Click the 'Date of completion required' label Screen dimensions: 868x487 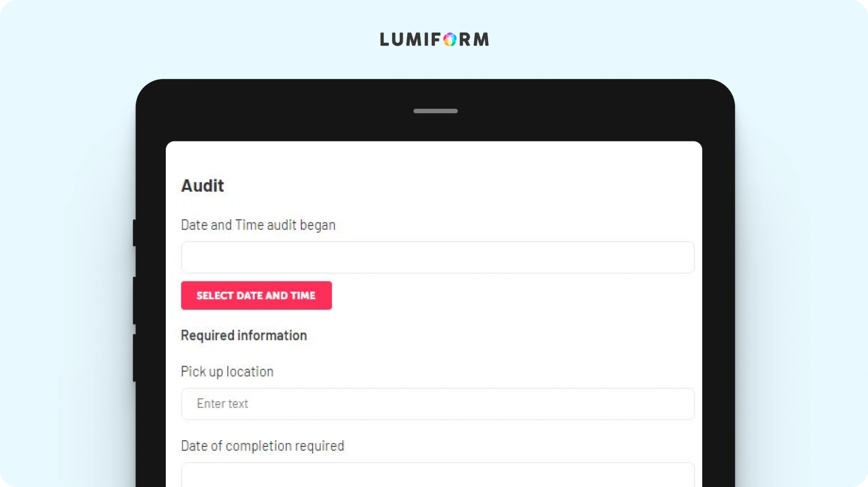tap(262, 446)
